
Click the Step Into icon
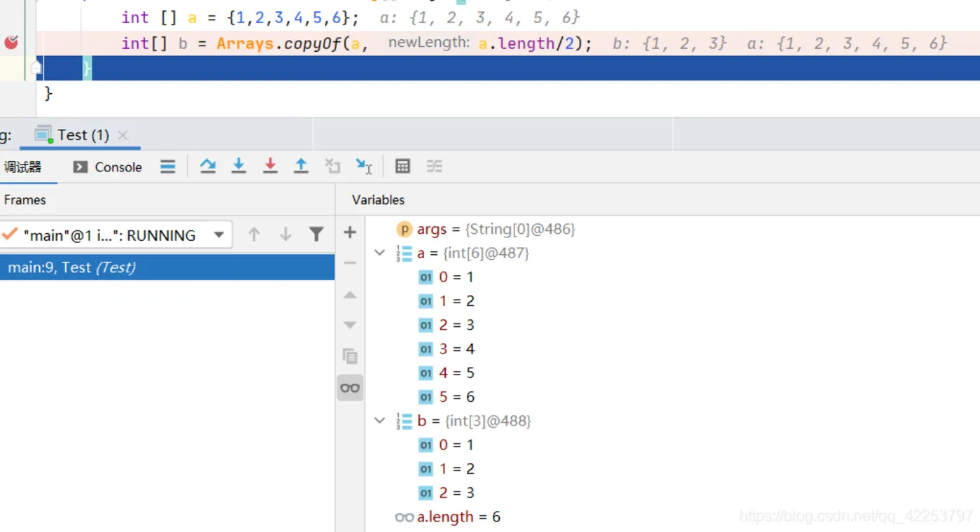click(x=239, y=166)
